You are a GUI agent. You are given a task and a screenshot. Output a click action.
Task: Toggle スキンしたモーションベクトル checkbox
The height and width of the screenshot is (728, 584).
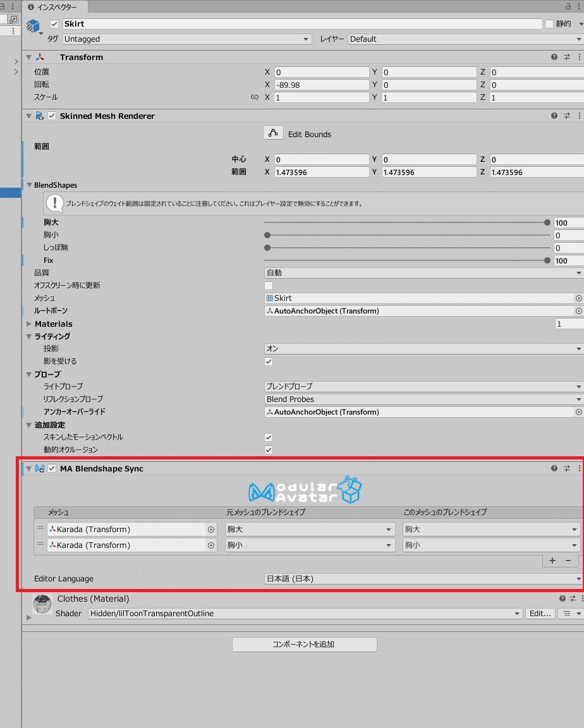point(269,437)
